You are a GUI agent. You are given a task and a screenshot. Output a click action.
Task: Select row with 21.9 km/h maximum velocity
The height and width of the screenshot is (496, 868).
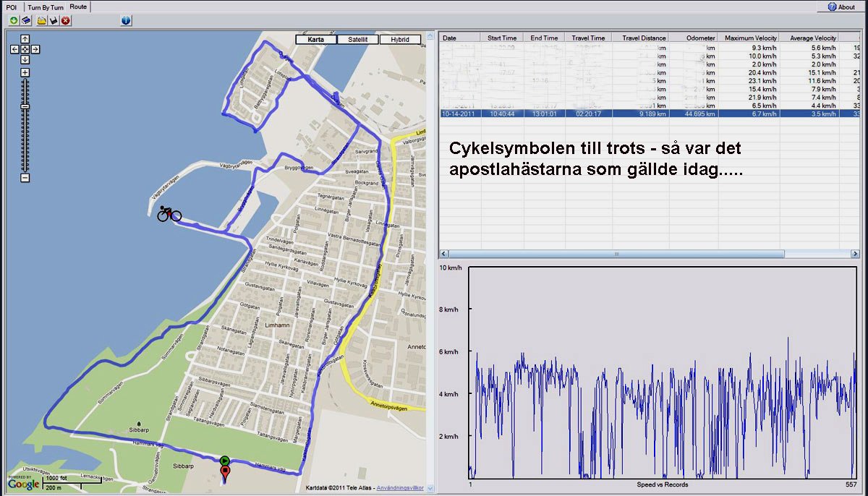(x=650, y=97)
